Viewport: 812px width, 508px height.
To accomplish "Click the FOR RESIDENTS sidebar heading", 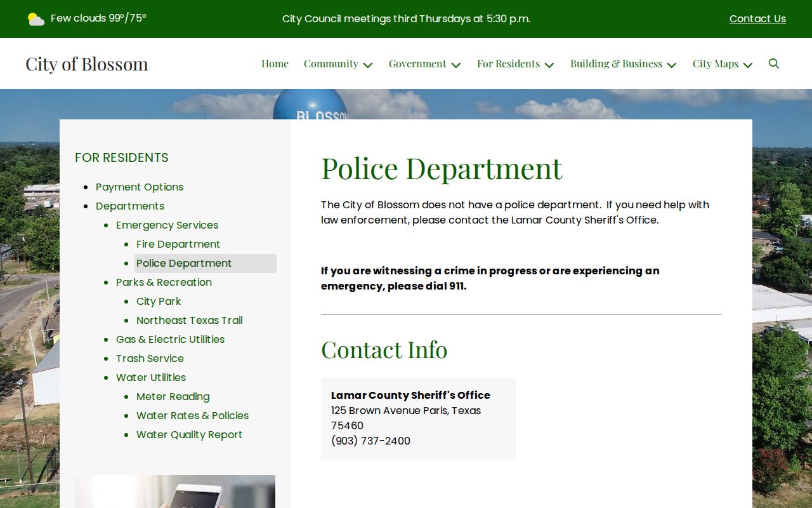I will (x=122, y=157).
